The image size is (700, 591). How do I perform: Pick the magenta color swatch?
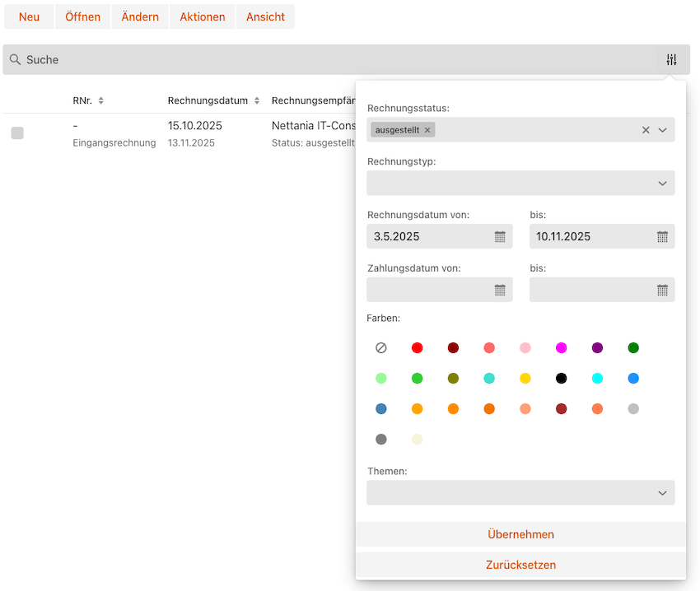561,348
